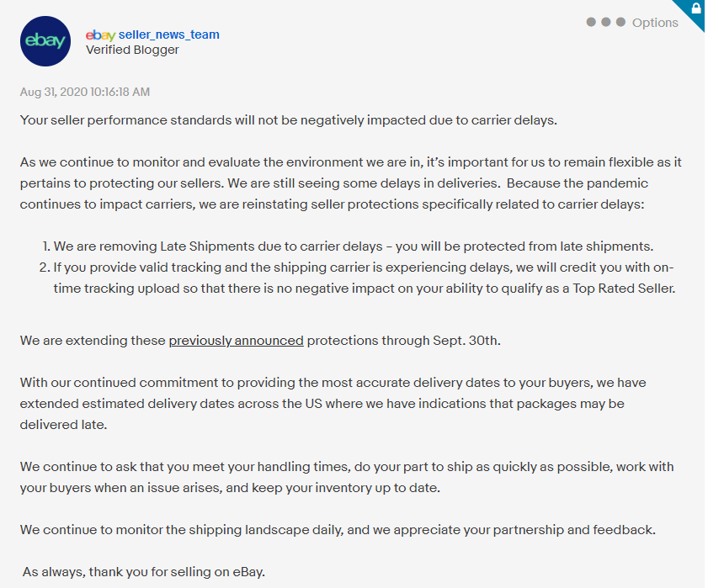The image size is (708, 588).
Task: Click the lock icon in corner
Action: 696,8
